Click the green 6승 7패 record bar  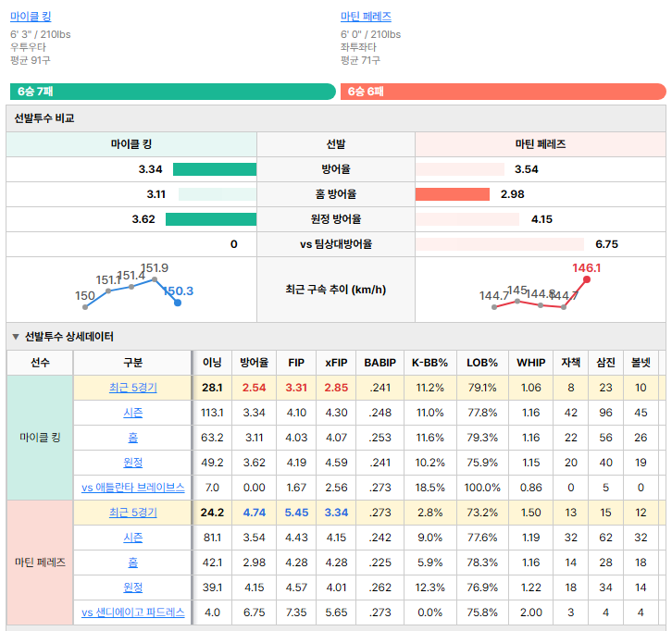pyautogui.click(x=173, y=92)
